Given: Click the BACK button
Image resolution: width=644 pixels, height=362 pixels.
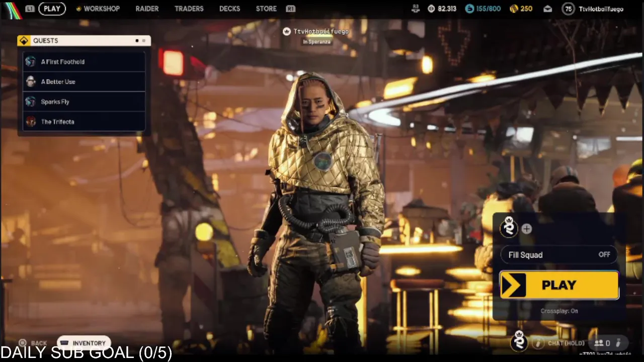Looking at the screenshot, I should [x=33, y=343].
